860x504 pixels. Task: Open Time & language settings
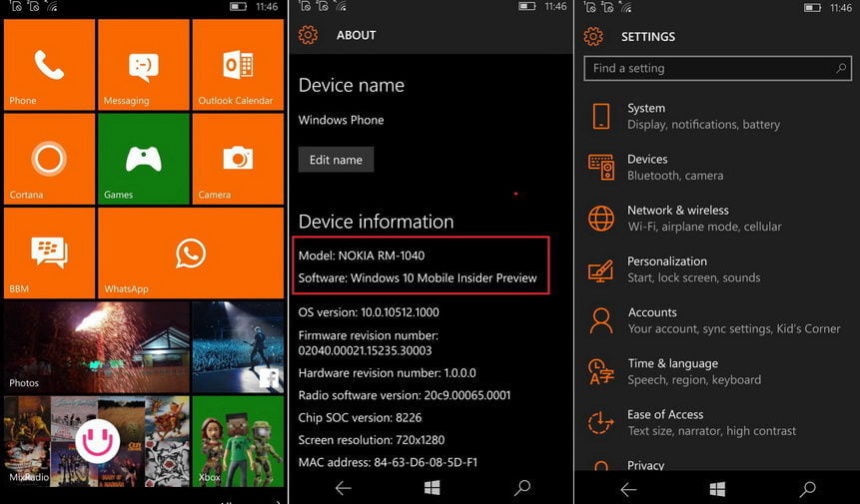coord(703,371)
